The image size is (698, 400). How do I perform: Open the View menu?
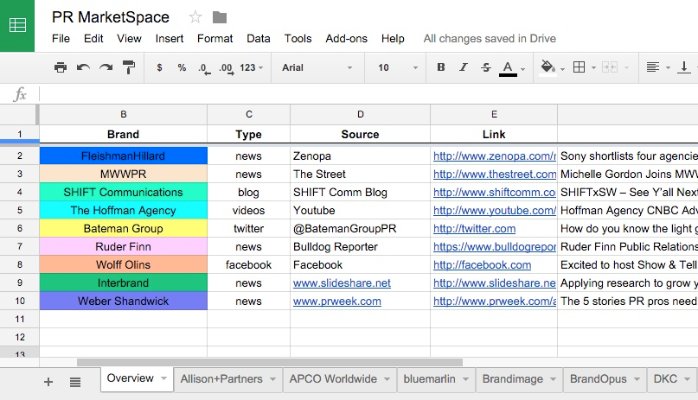(129, 39)
